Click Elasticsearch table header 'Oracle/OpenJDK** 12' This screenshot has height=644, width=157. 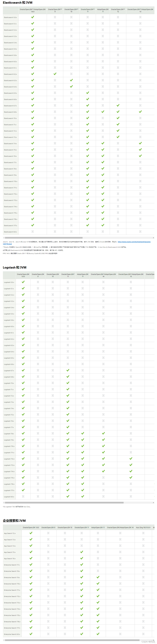pyautogui.click(x=118, y=11)
